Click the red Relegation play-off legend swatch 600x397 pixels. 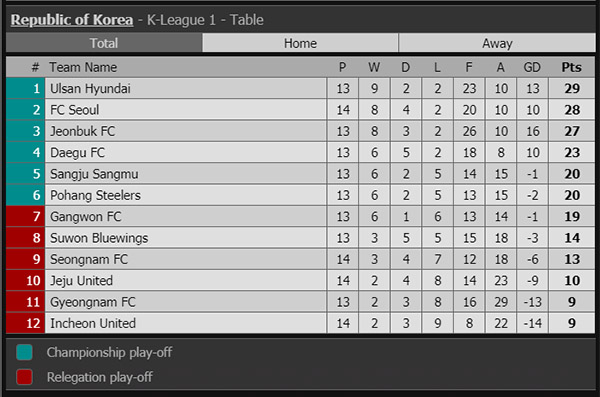(x=24, y=377)
